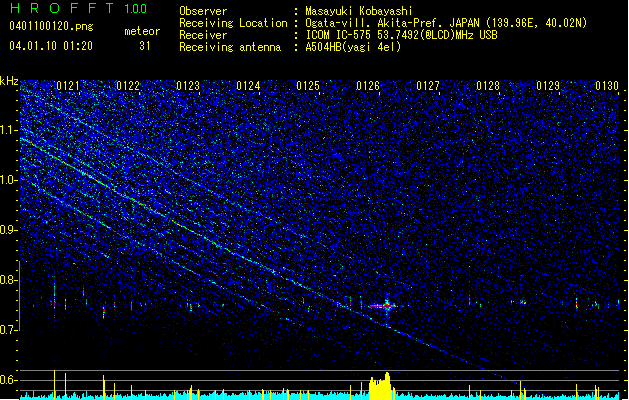Click the kHz axis unit label

pyautogui.click(x=9, y=81)
